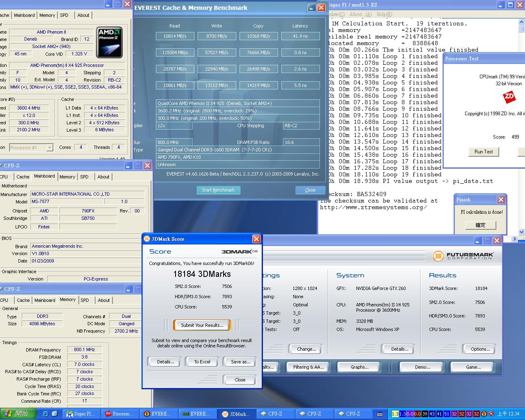Image resolution: width=525 pixels, height=420 pixels.
Task: Click the Change... button in 3DMark settings
Action: [306, 349]
